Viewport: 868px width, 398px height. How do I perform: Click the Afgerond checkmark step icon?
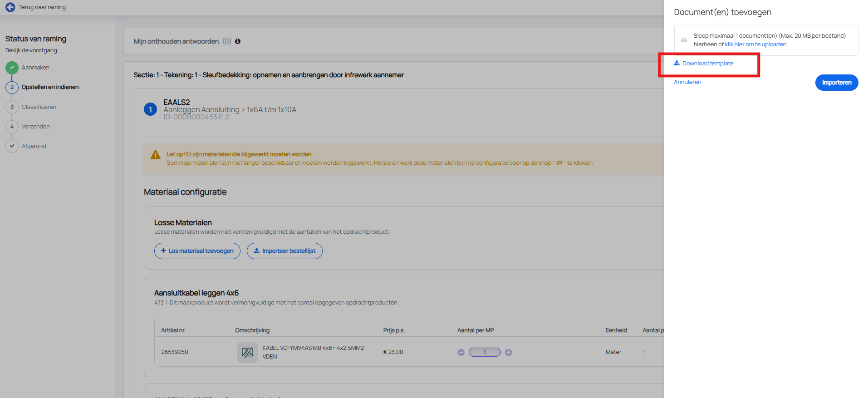point(12,146)
